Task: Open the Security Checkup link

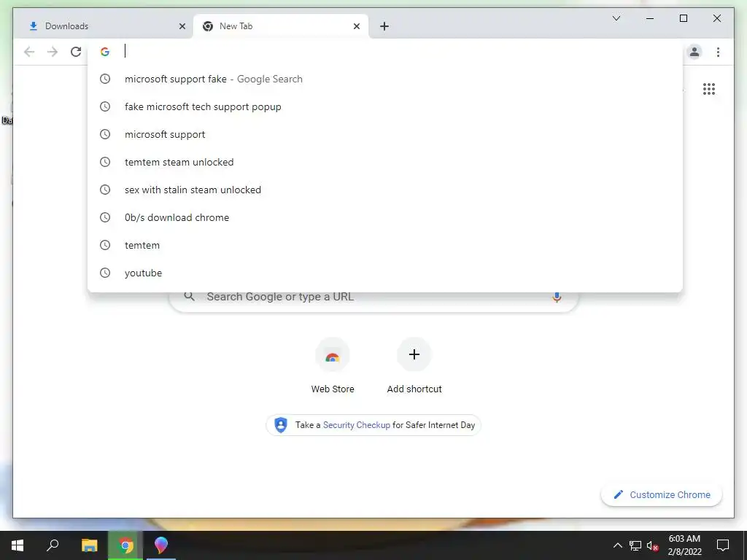Action: tap(356, 425)
